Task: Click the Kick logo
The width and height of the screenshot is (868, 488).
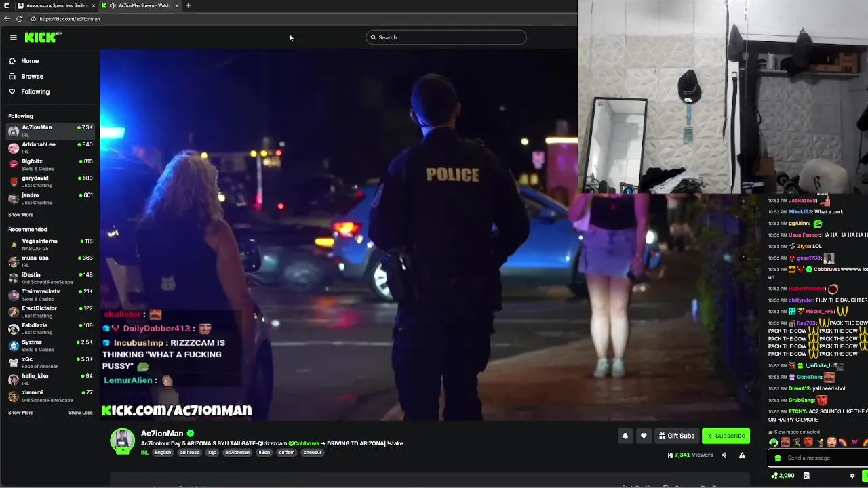Action: coord(43,37)
